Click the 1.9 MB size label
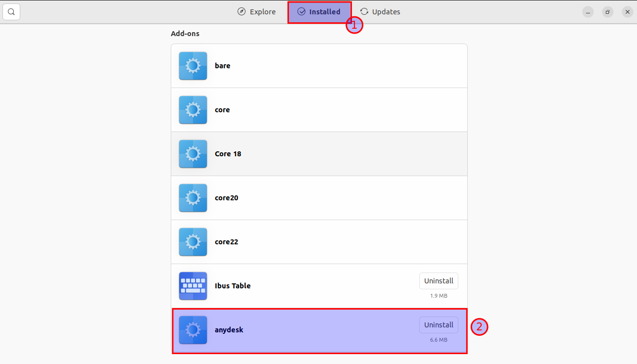 point(439,296)
